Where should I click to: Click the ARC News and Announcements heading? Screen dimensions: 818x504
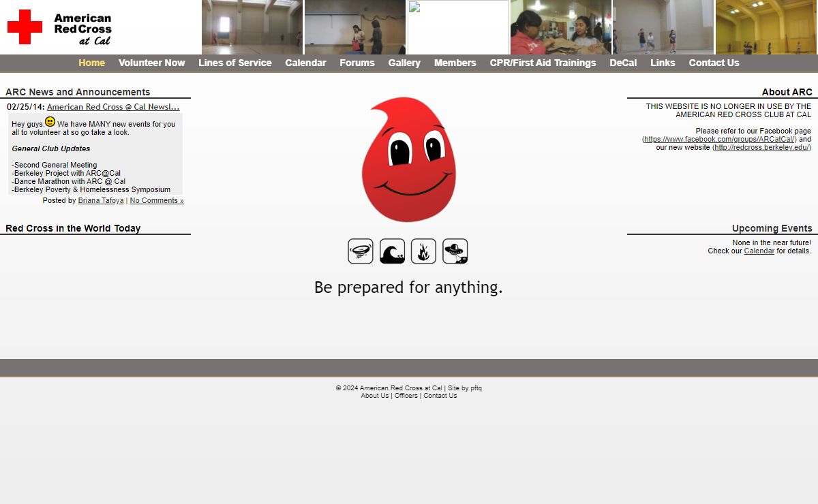(78, 92)
